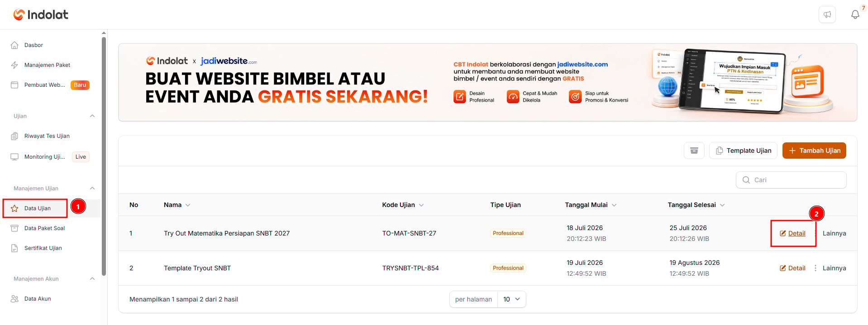
Task: Click the Template Ujian button
Action: (743, 151)
